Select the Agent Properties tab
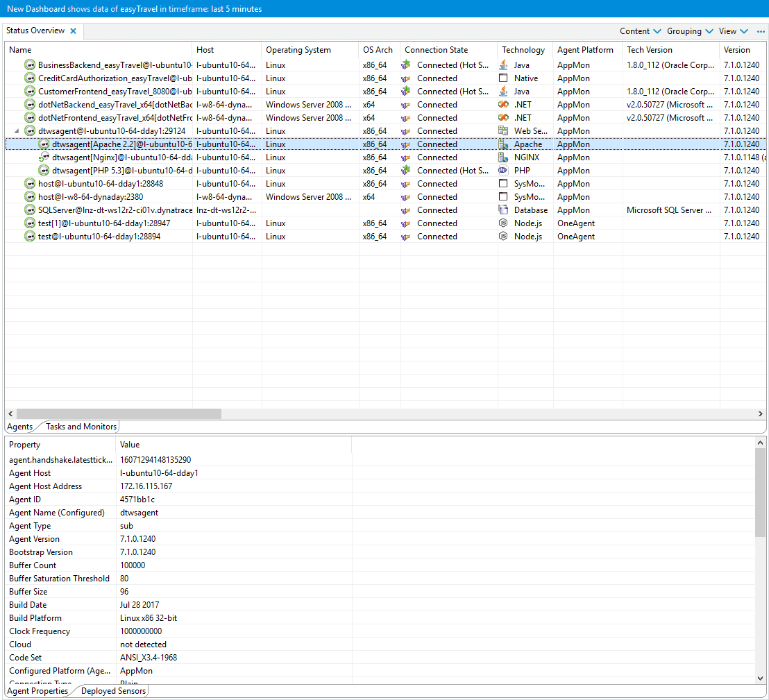Screen dimensions: 769x700 37,691
